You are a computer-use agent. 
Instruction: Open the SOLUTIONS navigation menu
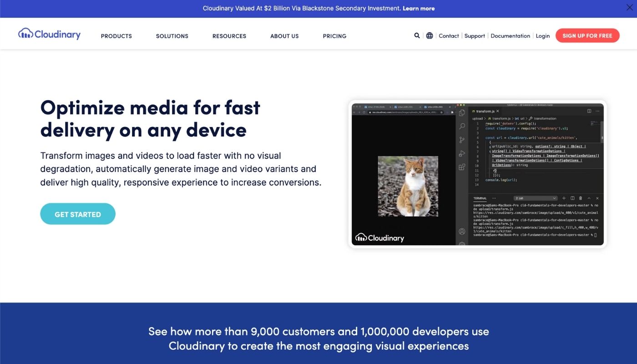click(172, 36)
